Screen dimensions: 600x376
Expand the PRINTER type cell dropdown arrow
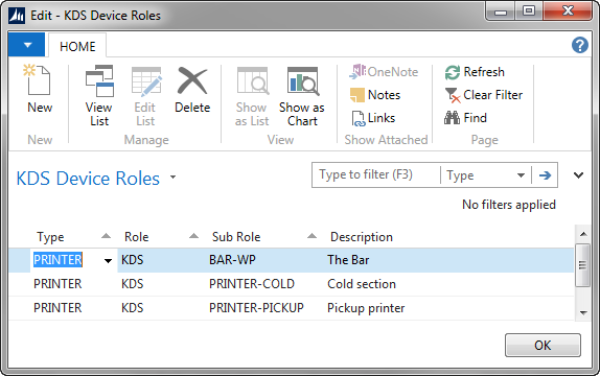click(x=108, y=261)
